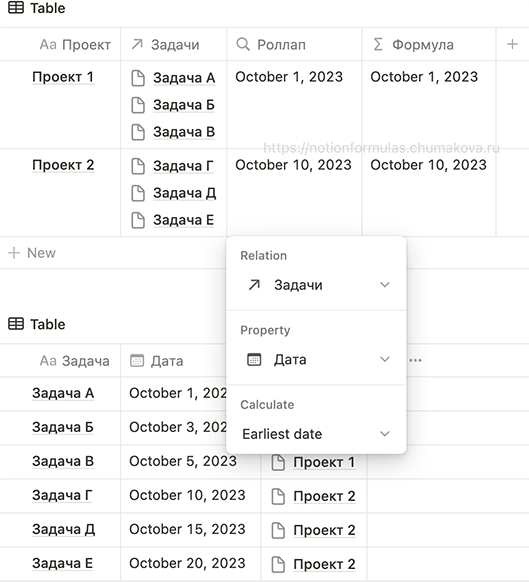Open the Property dropdown showing Дата
The image size is (529, 582).
pos(316,359)
